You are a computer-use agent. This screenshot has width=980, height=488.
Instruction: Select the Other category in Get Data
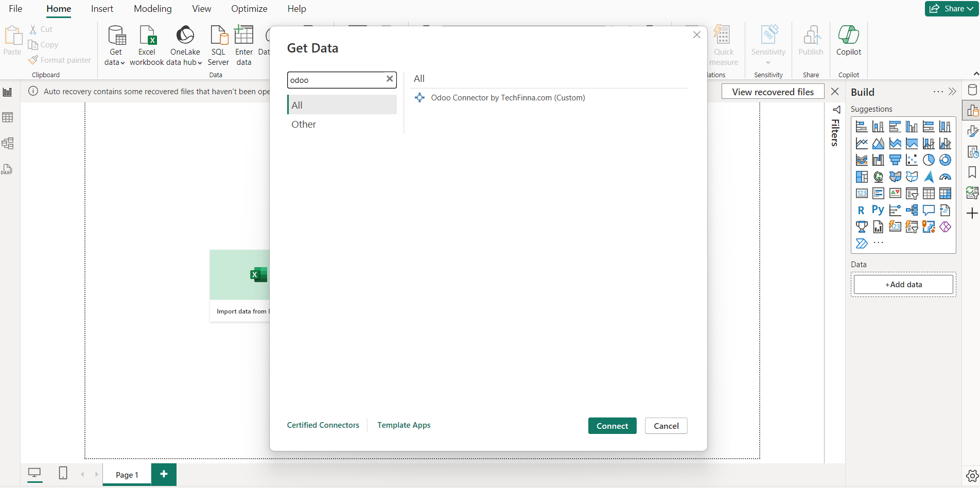coord(342,125)
